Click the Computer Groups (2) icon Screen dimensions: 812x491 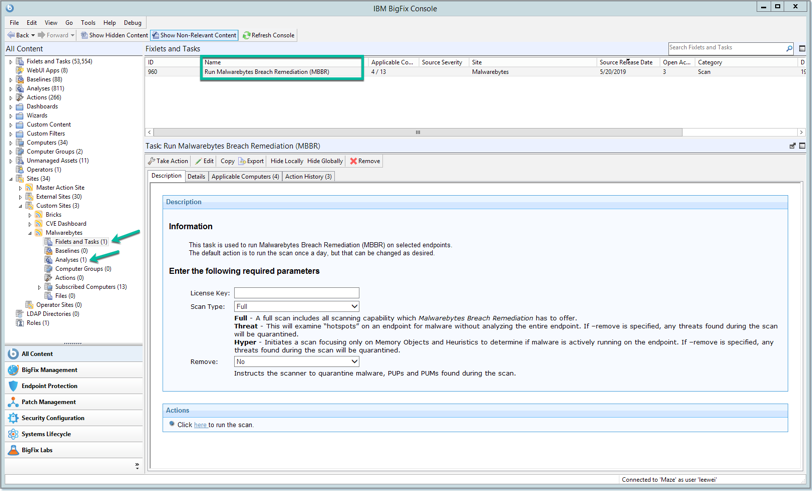pos(20,152)
